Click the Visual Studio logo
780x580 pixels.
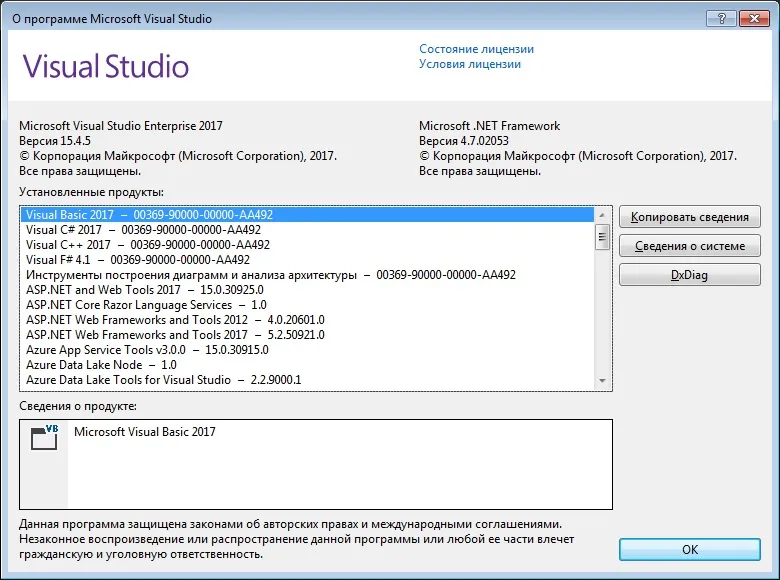pyautogui.click(x=105, y=66)
